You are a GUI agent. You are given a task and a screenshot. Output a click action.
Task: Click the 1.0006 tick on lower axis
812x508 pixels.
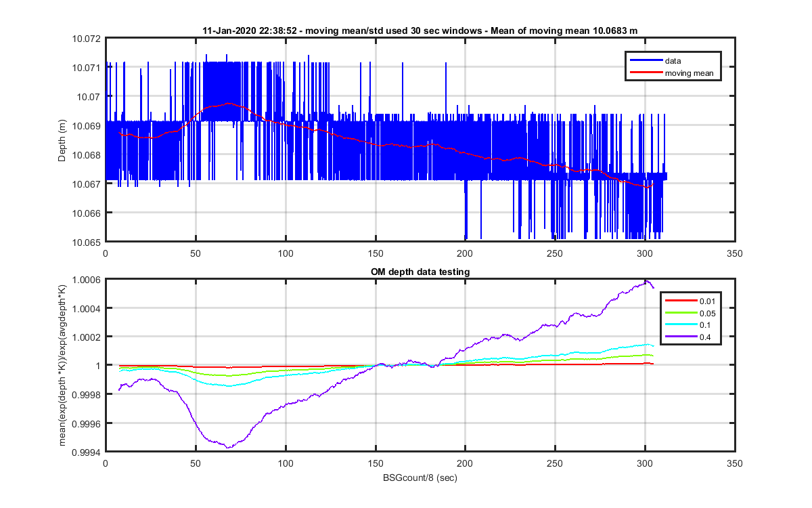pos(87,280)
